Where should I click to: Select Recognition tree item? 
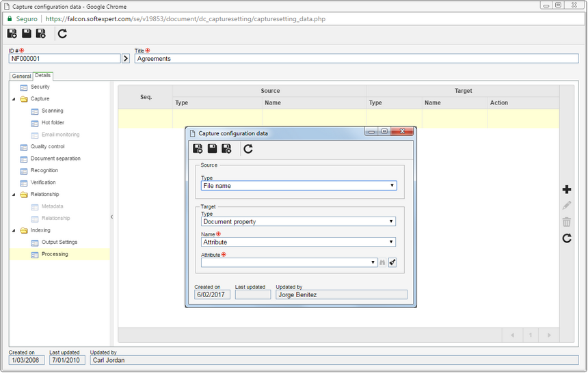(x=44, y=171)
